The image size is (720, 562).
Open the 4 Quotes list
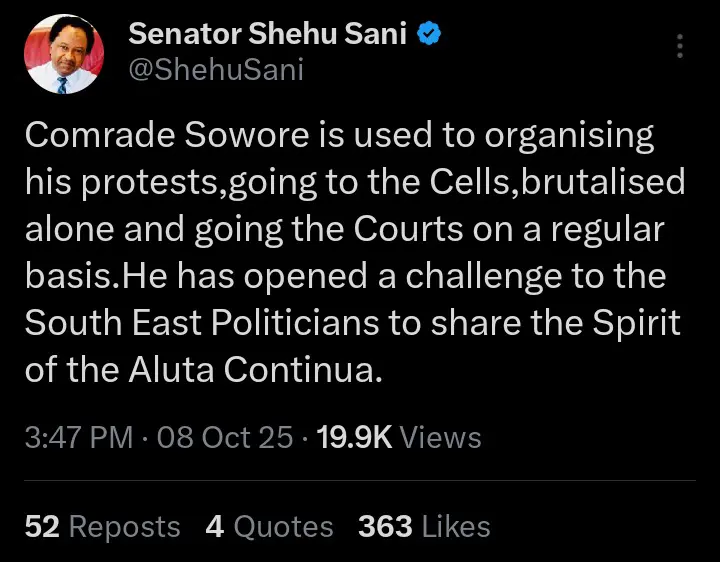pos(269,527)
